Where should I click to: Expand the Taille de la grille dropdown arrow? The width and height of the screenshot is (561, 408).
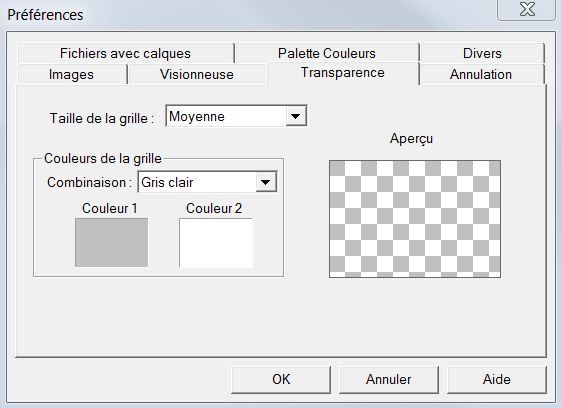coord(296,116)
